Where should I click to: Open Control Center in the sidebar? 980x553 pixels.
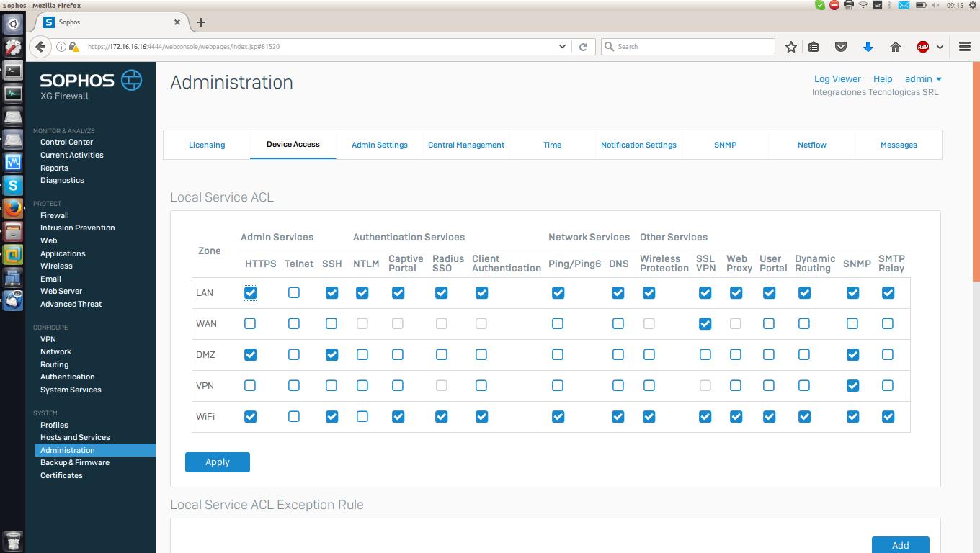coord(67,143)
